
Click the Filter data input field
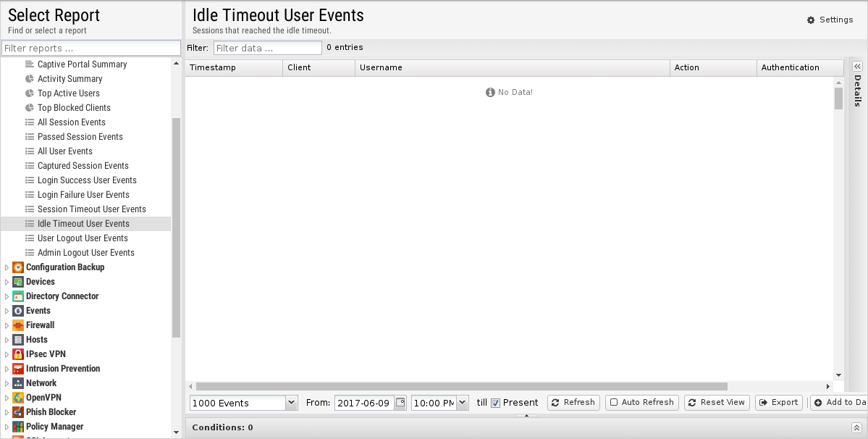click(267, 48)
